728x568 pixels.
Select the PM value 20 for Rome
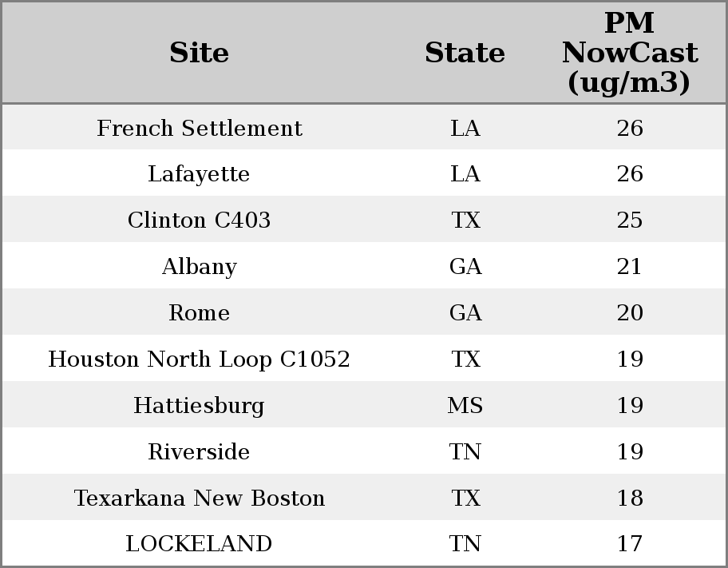630,313
